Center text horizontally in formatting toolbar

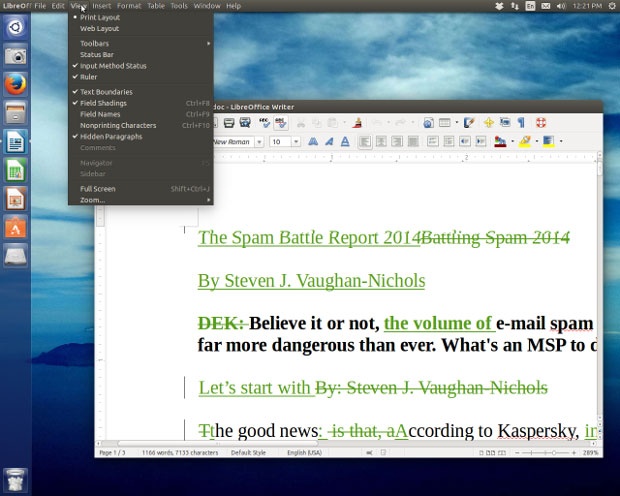coord(381,142)
